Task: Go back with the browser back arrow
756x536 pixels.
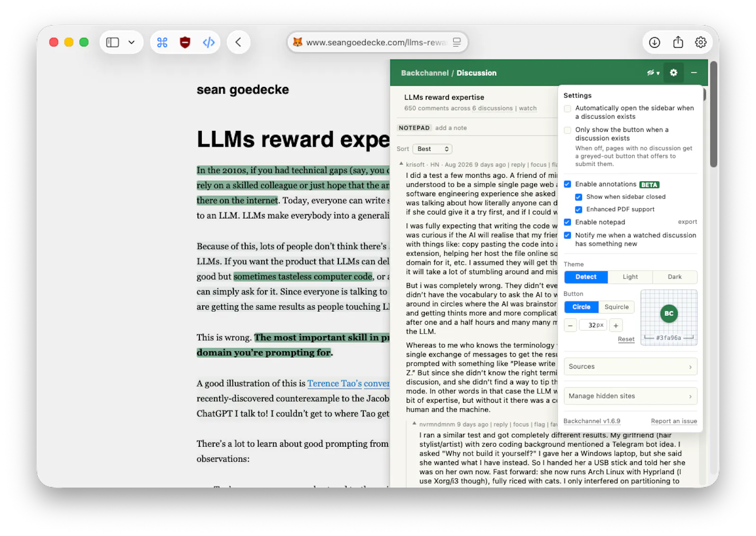Action: (238, 43)
